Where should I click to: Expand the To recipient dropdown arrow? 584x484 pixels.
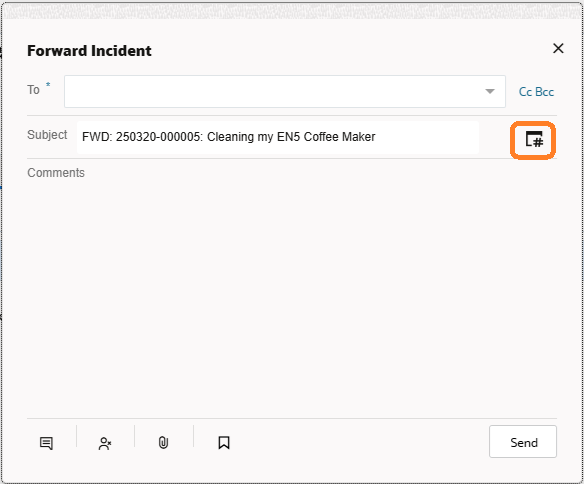[x=490, y=91]
